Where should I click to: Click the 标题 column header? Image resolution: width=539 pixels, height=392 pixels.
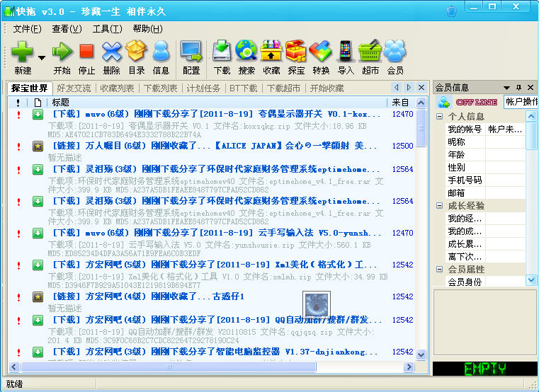(x=61, y=103)
